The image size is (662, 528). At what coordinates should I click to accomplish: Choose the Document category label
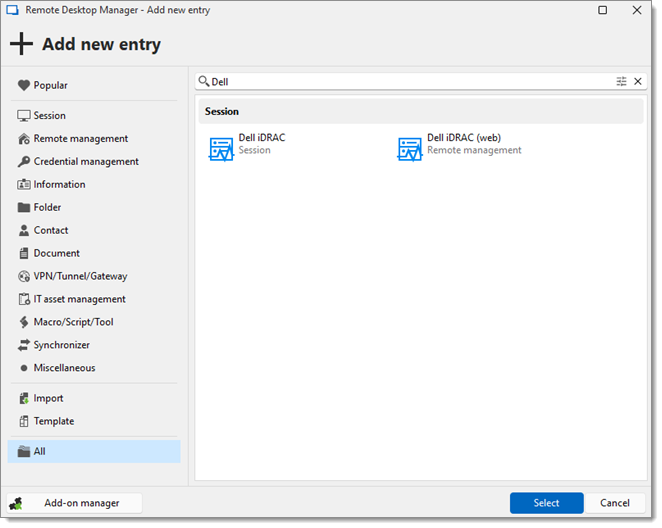[57, 253]
